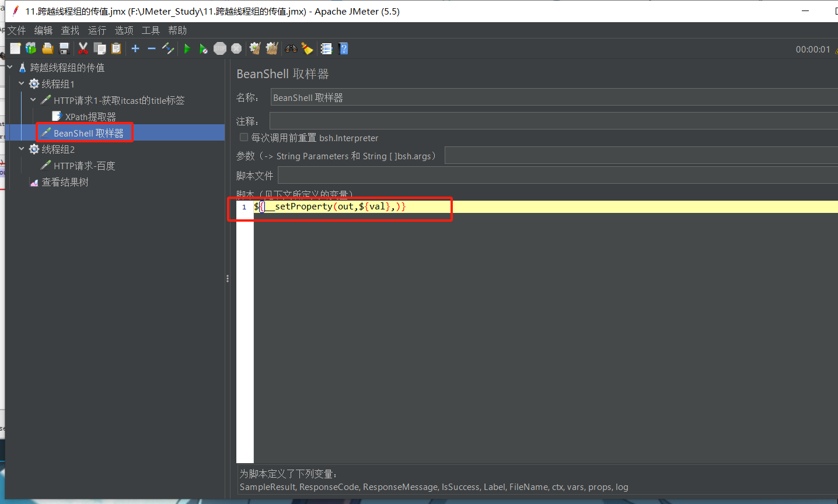Click the Stop test icon
The width and height of the screenshot is (838, 504).
220,48
